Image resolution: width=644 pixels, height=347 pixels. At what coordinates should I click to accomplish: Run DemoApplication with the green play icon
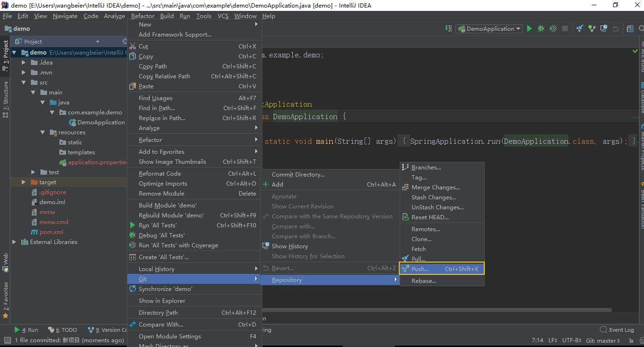pos(529,28)
